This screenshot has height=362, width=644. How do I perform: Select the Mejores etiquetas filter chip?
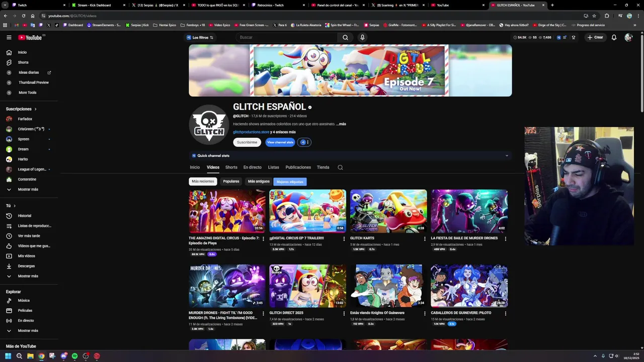click(x=290, y=182)
